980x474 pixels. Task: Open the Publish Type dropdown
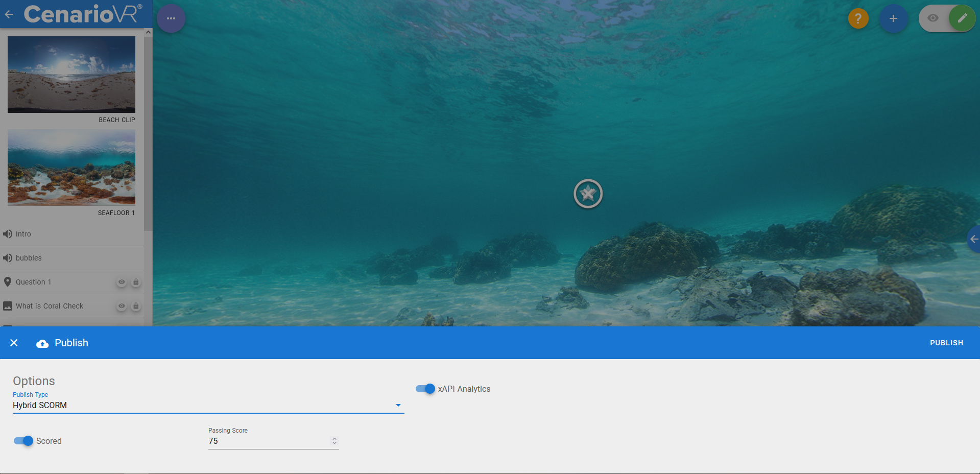coord(208,405)
